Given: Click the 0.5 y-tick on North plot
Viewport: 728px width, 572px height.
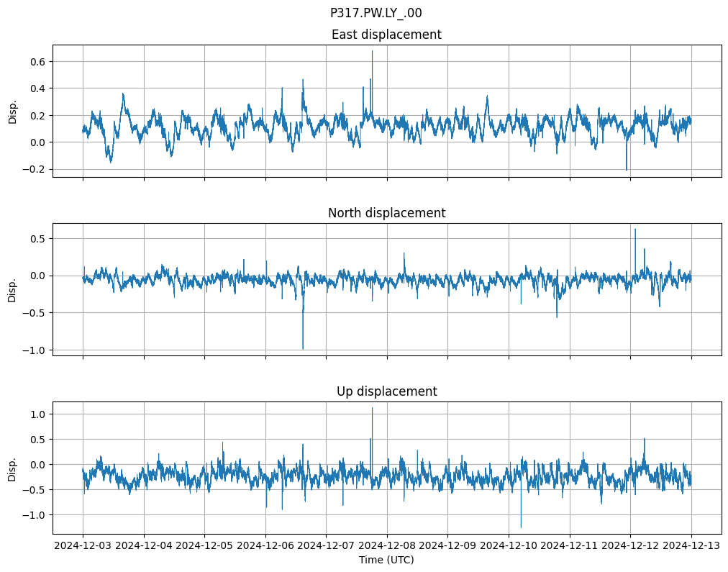Looking at the screenshot, I should 37,238.
